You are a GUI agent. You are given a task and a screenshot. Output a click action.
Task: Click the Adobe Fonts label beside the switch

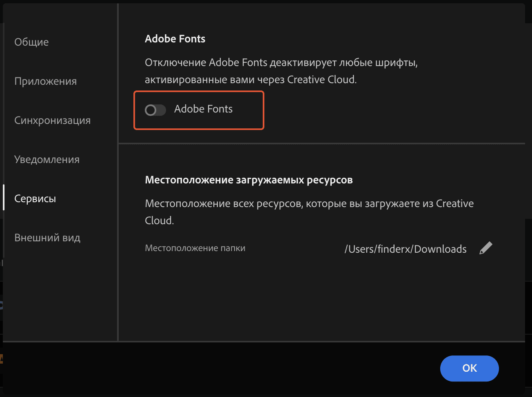coord(203,109)
